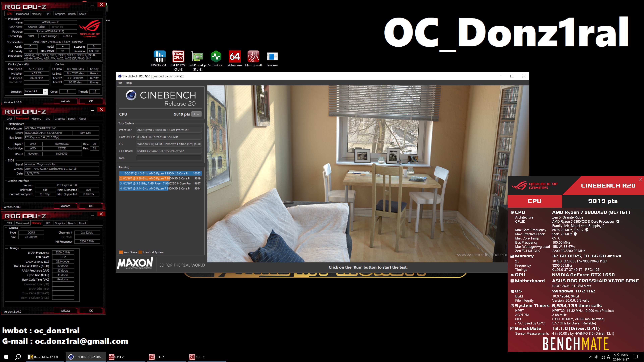Screen dimensions: 644x362
Task: Click the Core Speed 5573.1 MHz value
Action: click(x=37, y=69)
